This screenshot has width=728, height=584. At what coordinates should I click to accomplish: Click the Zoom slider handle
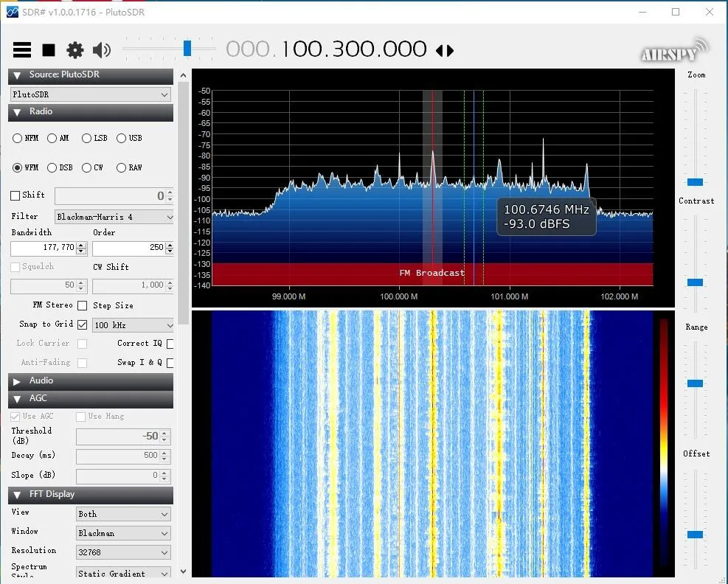tap(695, 182)
